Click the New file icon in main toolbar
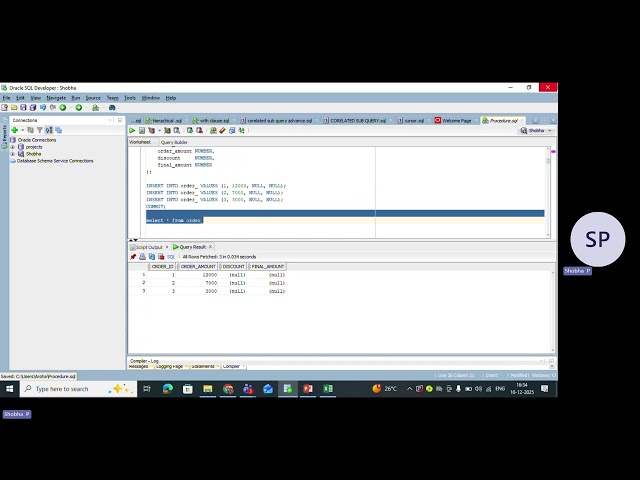Viewport: 640px width, 480px height. [4, 108]
